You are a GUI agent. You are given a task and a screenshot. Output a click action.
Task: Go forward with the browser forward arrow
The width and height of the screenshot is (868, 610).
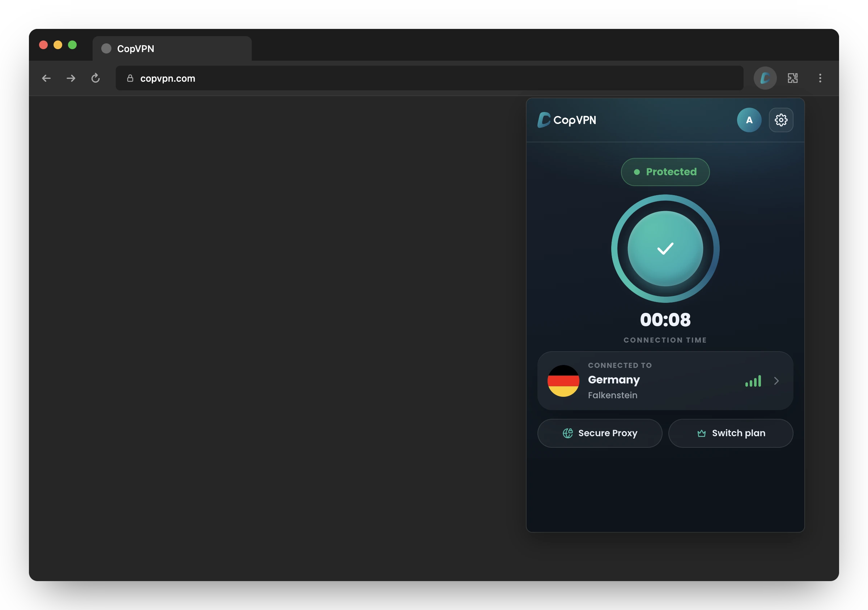[x=71, y=78]
